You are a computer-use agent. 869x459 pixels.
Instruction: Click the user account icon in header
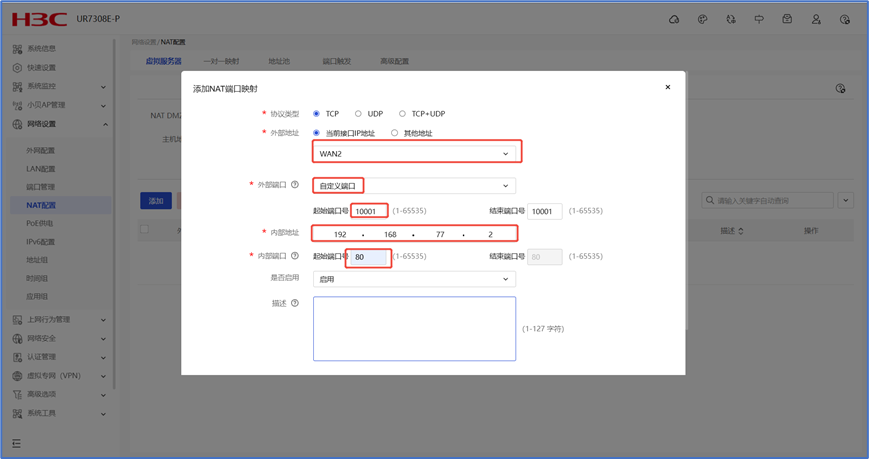pos(816,19)
